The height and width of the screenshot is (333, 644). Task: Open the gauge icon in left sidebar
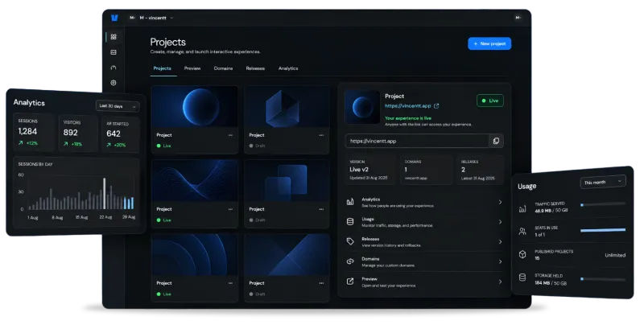114,68
